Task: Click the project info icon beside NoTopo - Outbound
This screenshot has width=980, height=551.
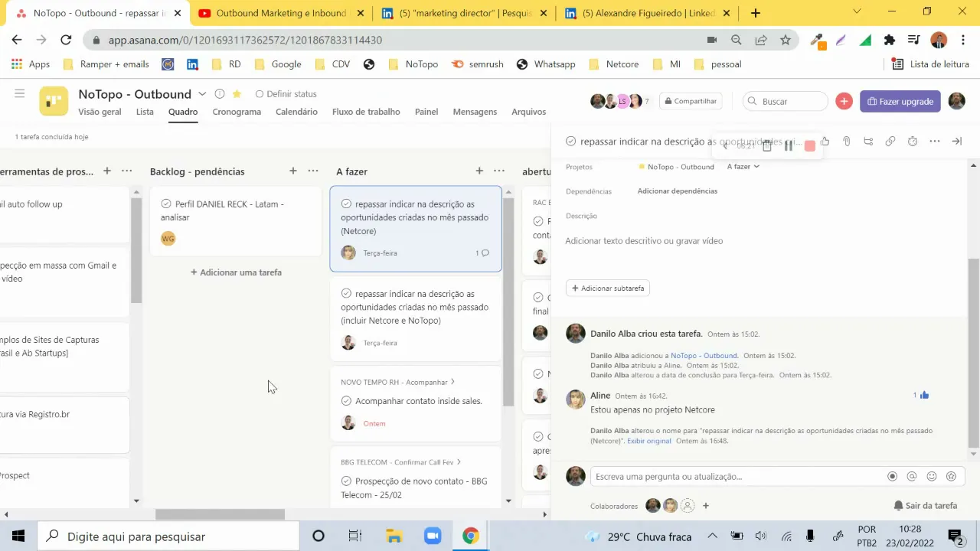Action: pyautogui.click(x=220, y=94)
